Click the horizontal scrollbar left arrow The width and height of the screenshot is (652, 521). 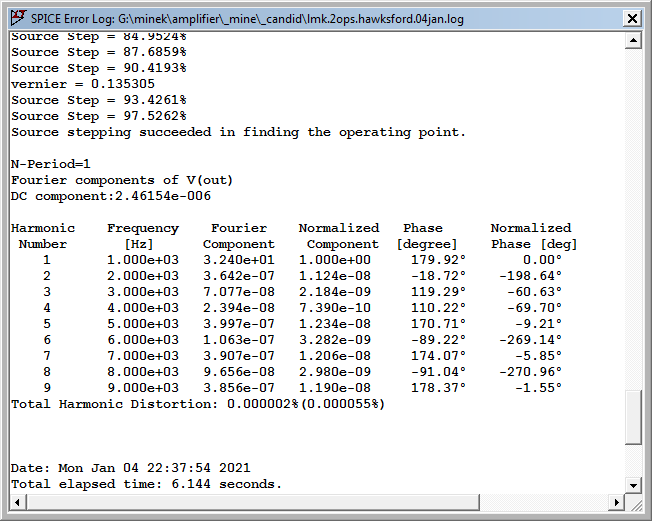coord(17,502)
